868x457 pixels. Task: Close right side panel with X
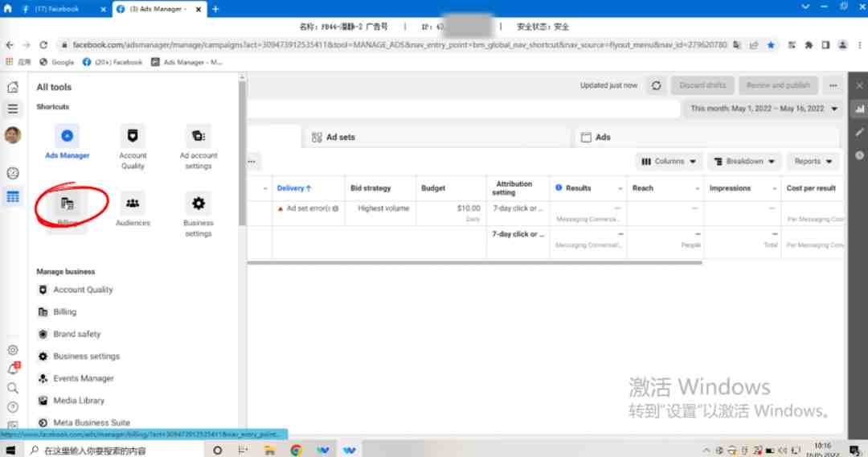pos(859,86)
